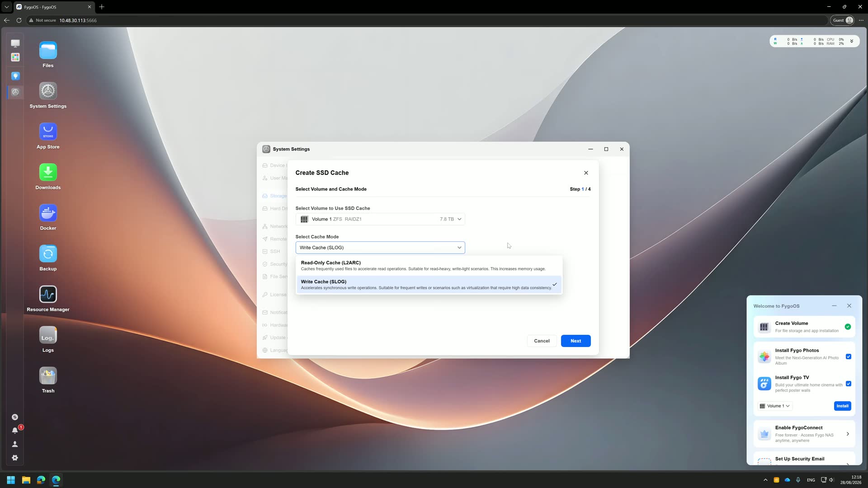Open the Volume 1 dropdown in welcome panel

click(x=774, y=406)
